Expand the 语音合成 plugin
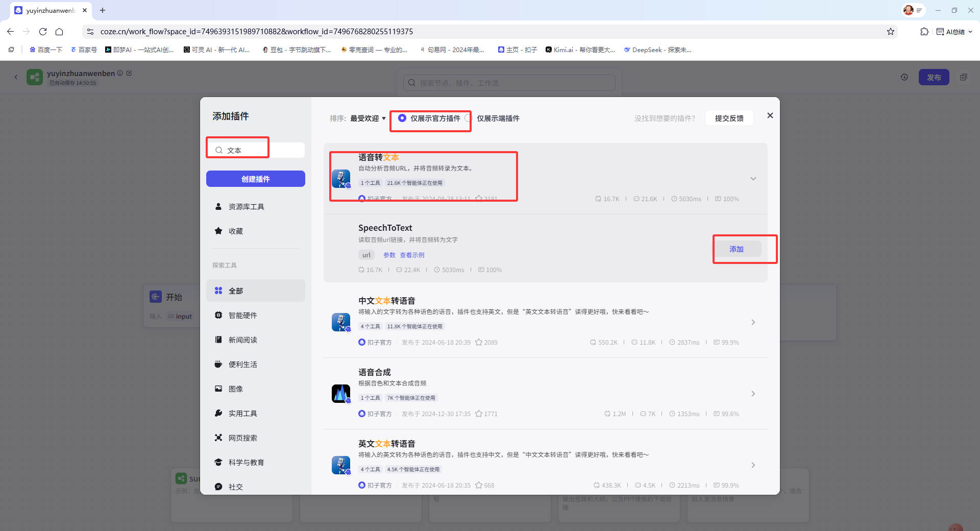Viewport: 980px width, 531px height. [x=753, y=394]
